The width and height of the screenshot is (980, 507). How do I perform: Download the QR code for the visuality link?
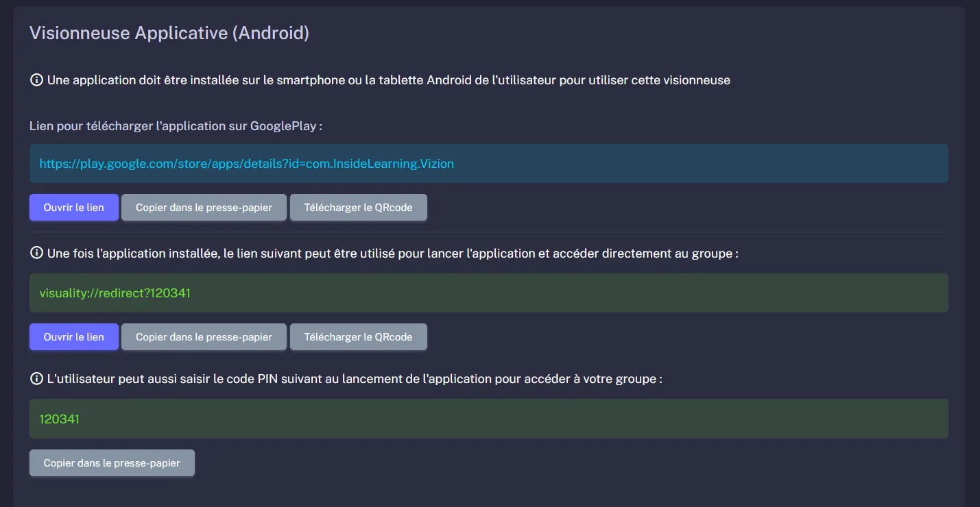(358, 336)
